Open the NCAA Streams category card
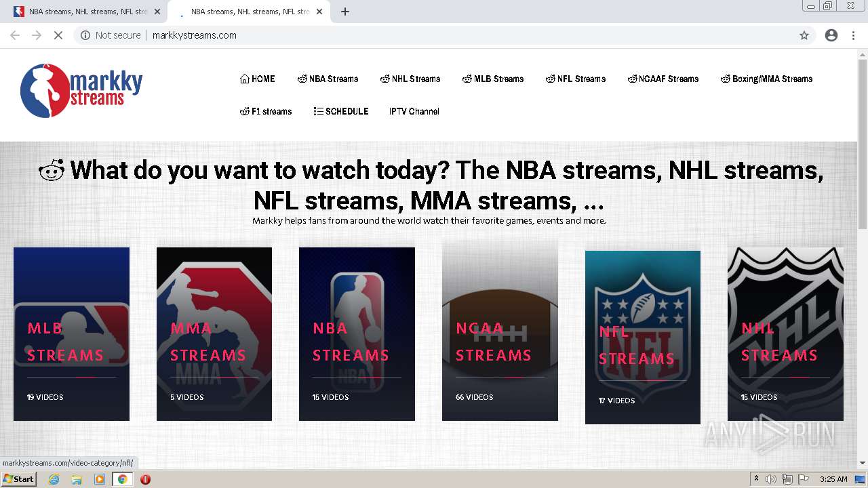868x488 pixels. (500, 334)
